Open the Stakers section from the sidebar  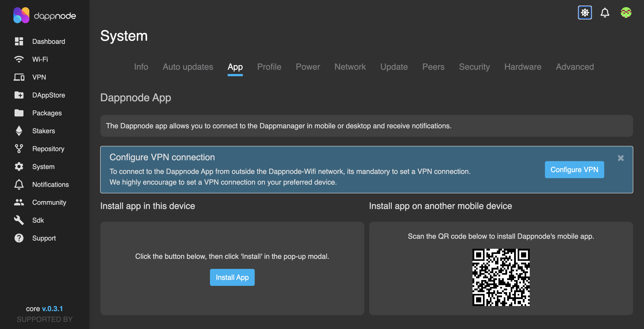pos(19,131)
